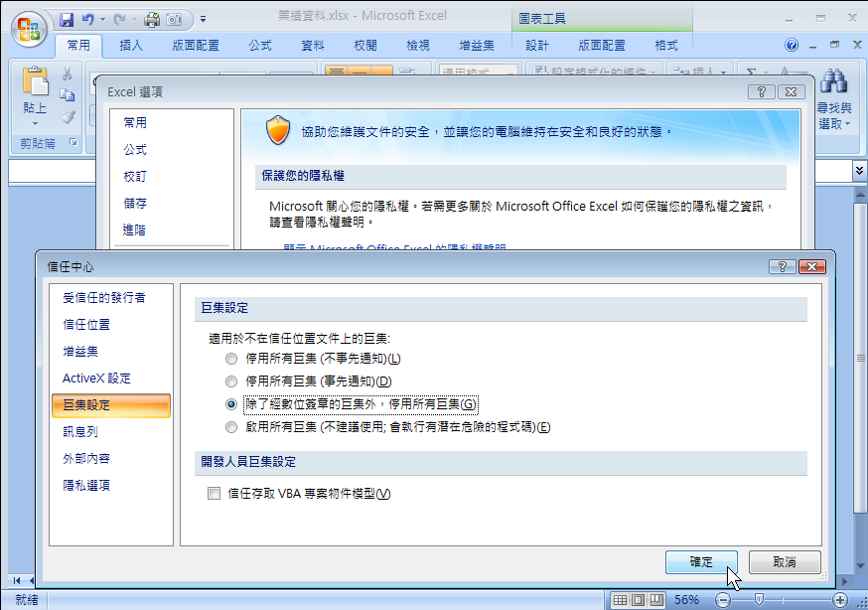Image resolution: width=868 pixels, height=610 pixels.
Task: Click the Redo icon in Quick Access Toolbar
Action: pos(119,20)
